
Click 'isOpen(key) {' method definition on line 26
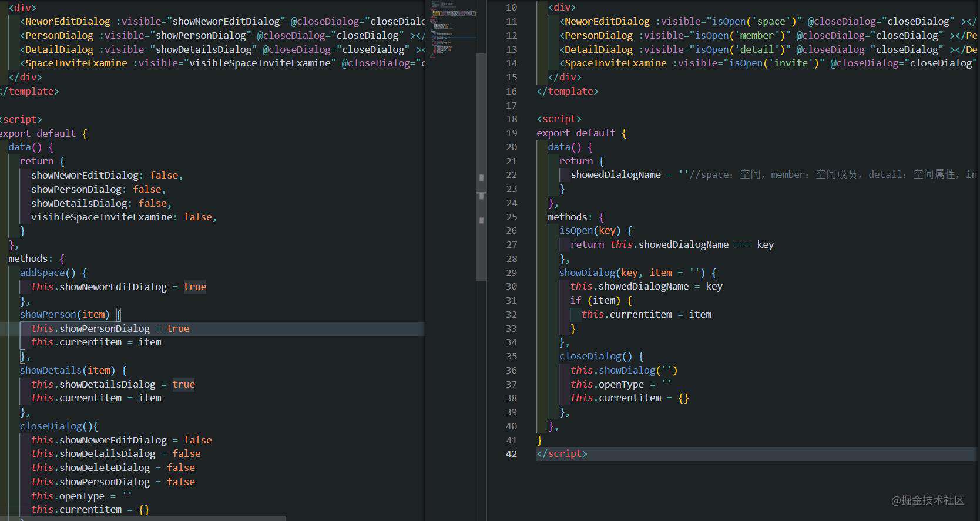coord(595,231)
